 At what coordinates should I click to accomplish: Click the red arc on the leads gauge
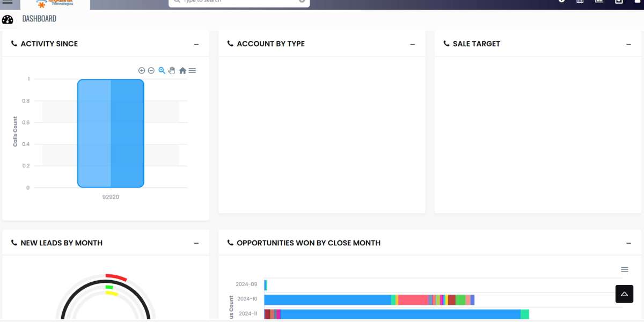[116, 277]
